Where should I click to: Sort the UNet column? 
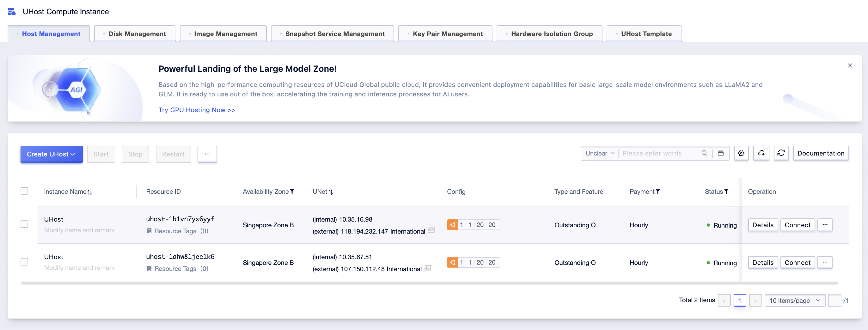coord(331,192)
